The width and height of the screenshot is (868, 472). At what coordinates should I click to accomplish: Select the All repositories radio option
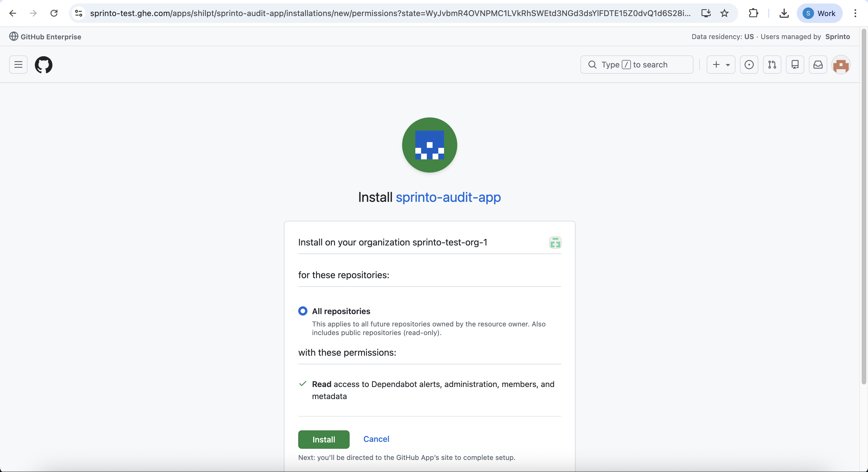[x=303, y=311]
